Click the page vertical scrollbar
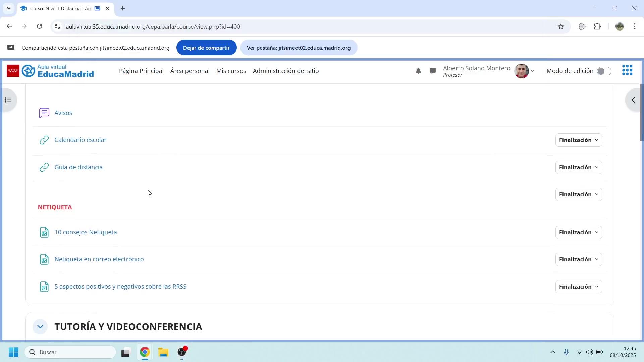 tap(642, 112)
